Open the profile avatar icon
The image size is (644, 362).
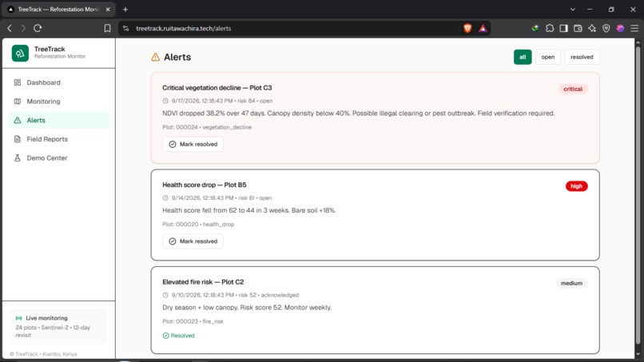620,28
